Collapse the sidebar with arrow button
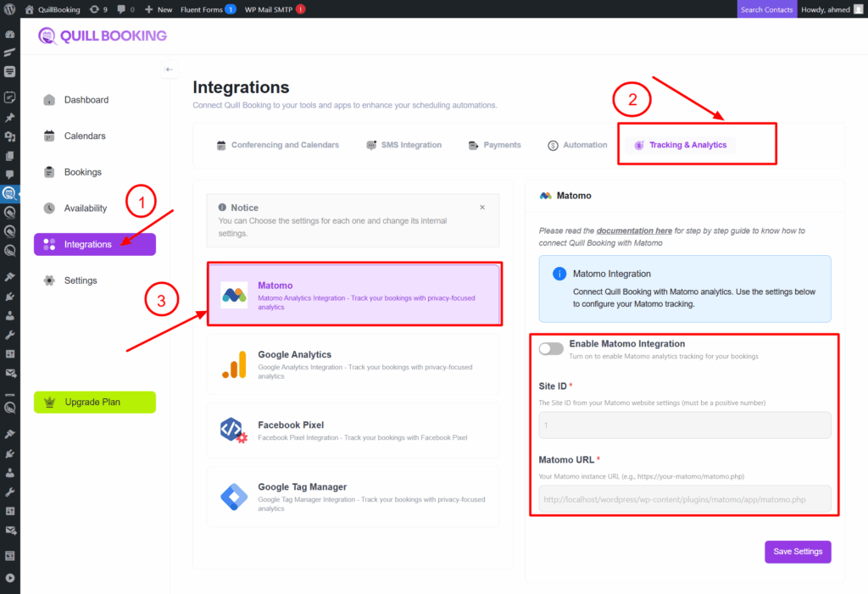Image resolution: width=868 pixels, height=594 pixels. click(x=169, y=69)
